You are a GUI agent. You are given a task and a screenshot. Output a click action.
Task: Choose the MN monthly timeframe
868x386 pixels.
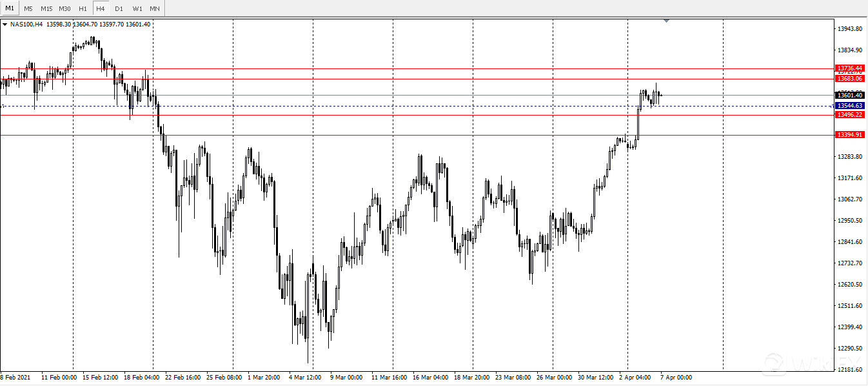coord(155,8)
